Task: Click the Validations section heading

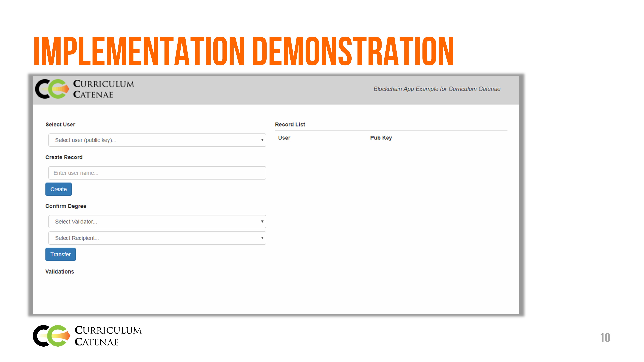Action: (x=60, y=272)
